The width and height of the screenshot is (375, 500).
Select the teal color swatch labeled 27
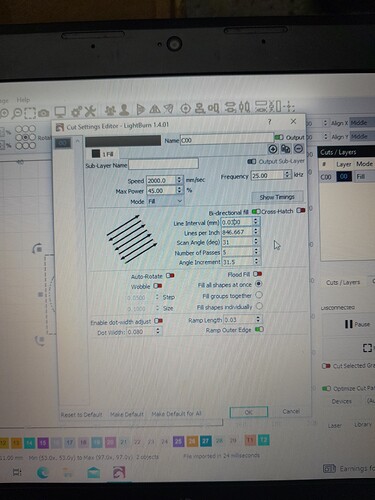point(206,441)
